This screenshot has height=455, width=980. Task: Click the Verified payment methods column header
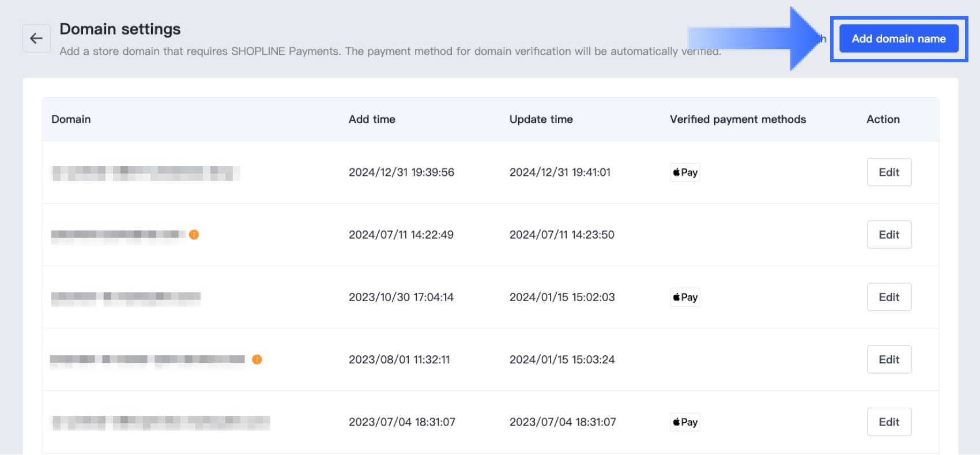click(x=737, y=119)
